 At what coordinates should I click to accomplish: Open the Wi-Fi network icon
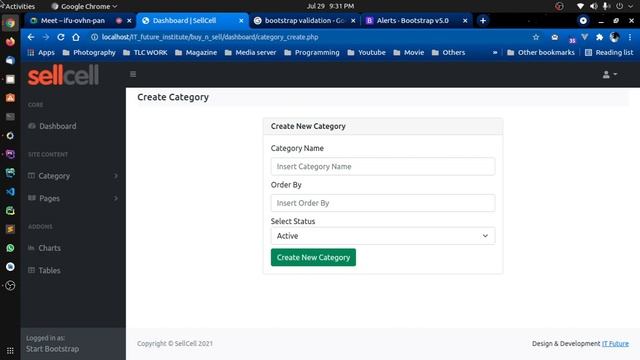point(580,6)
